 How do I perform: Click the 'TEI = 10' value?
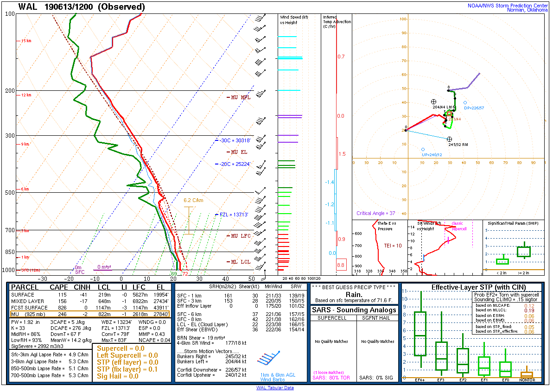pyautogui.click(x=393, y=246)
